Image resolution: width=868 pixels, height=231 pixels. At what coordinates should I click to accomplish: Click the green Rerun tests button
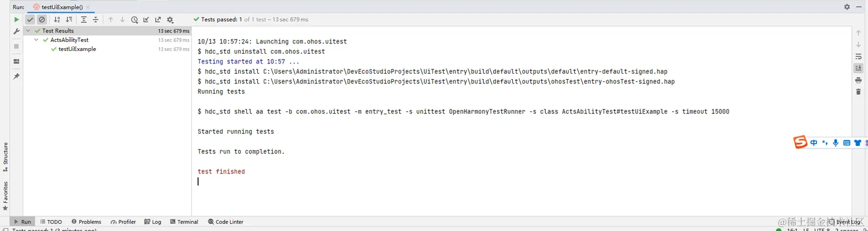(x=16, y=20)
